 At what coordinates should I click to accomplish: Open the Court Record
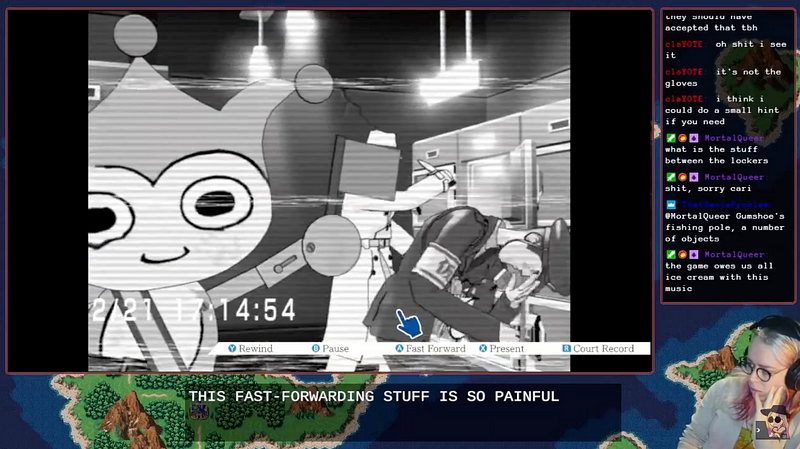point(598,348)
